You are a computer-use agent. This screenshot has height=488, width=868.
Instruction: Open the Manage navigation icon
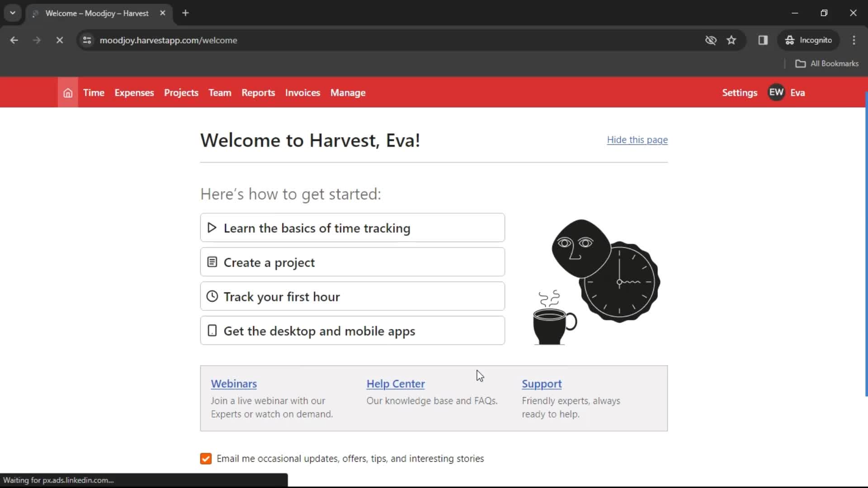348,92
